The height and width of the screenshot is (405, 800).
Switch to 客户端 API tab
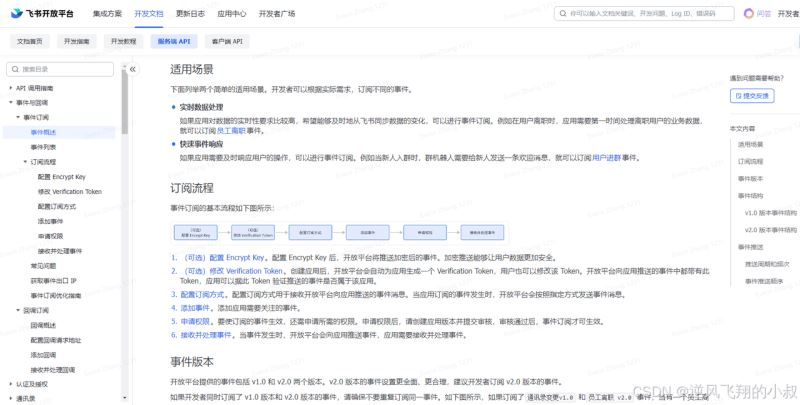pyautogui.click(x=227, y=41)
